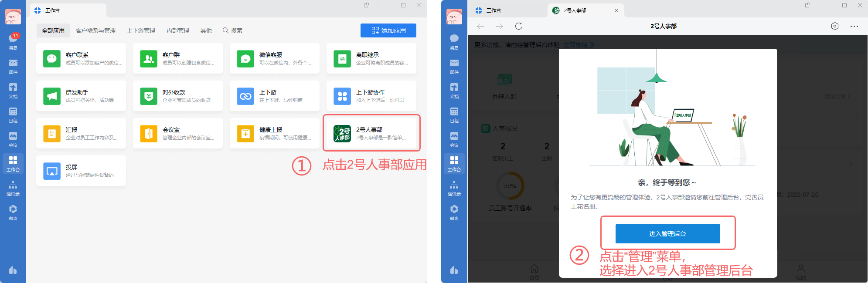Open 会议 in the right window sidebar
Viewport: 868px width, 283px height.
click(x=454, y=139)
